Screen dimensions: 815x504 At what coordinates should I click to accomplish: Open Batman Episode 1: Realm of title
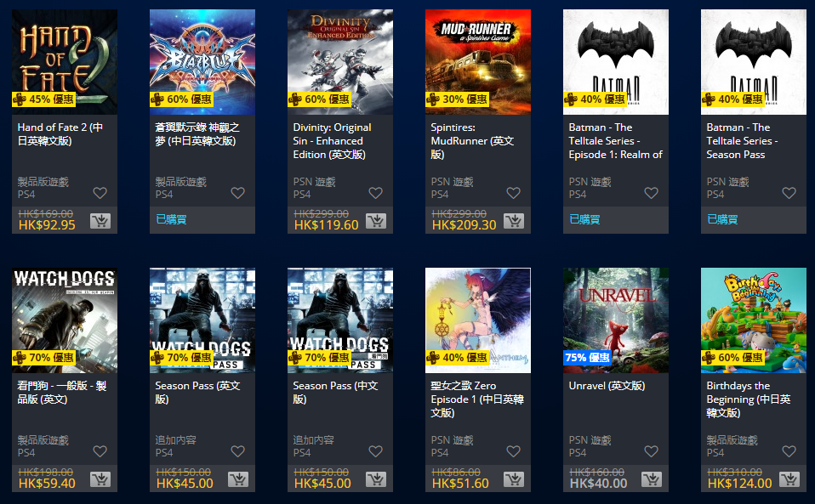point(615,141)
